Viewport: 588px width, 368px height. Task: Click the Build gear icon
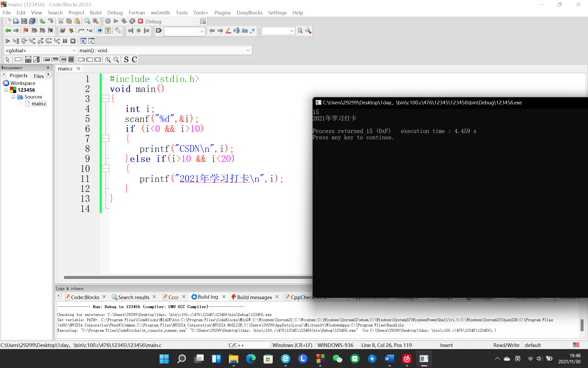pos(108,21)
